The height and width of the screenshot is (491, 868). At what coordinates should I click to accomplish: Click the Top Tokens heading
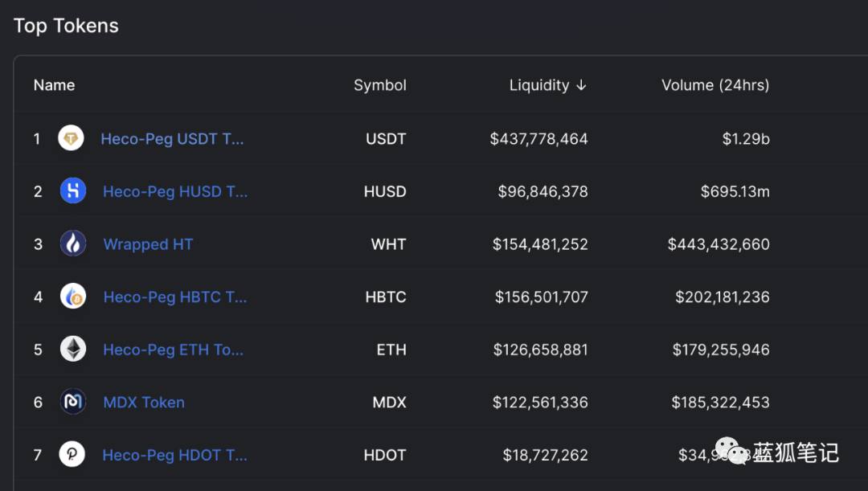pyautogui.click(x=66, y=26)
